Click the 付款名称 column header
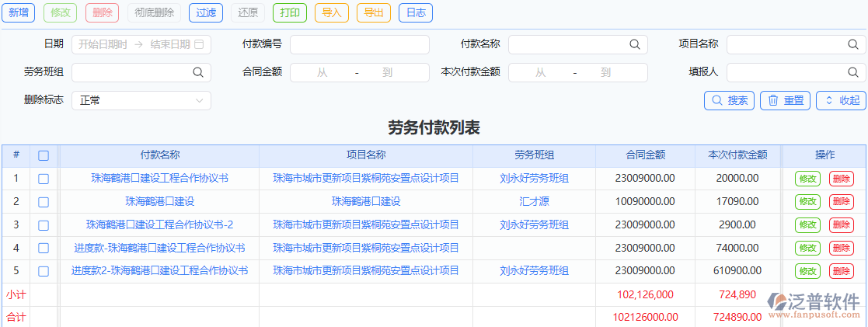 pos(159,155)
